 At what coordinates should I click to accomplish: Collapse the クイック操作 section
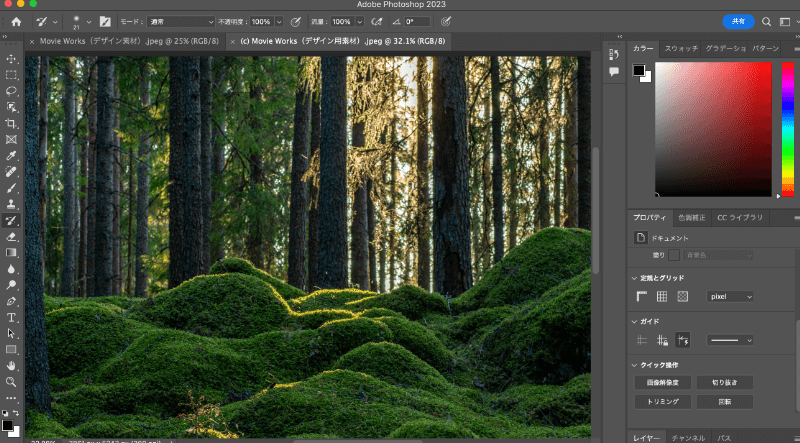635,364
